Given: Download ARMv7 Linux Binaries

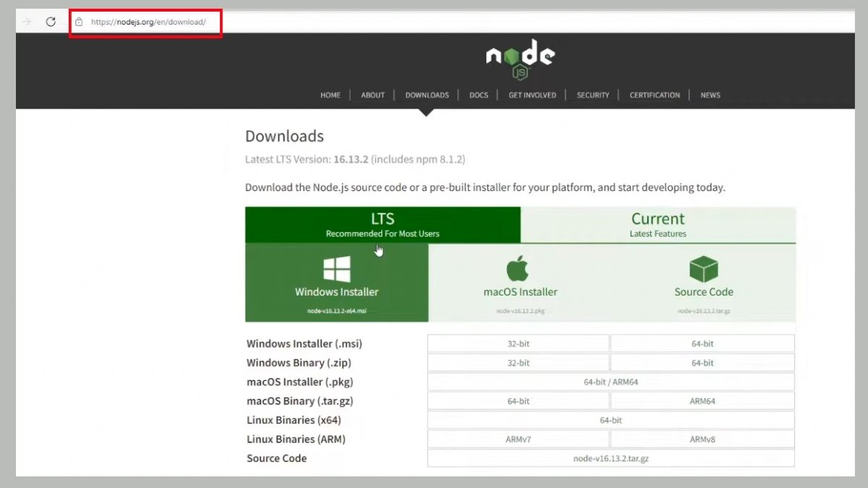Looking at the screenshot, I should (519, 439).
